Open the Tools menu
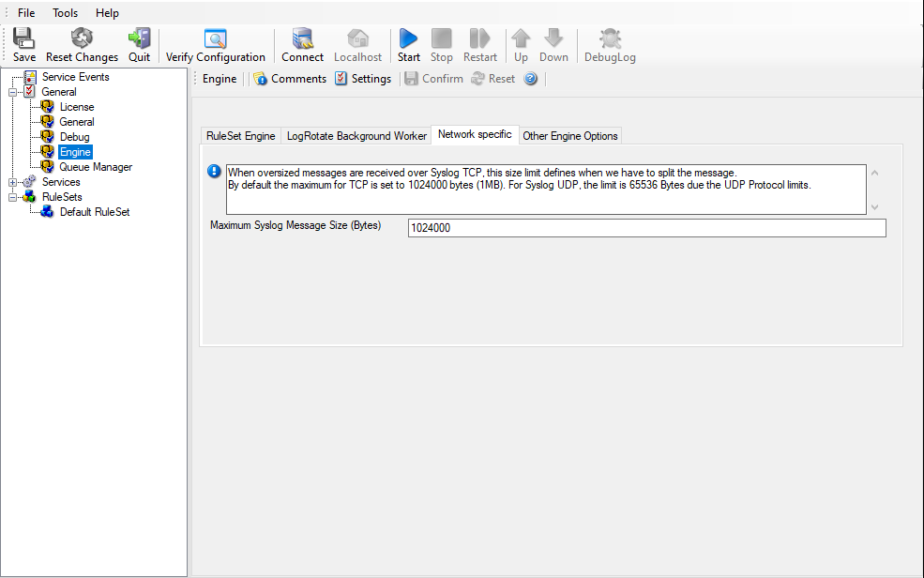 click(66, 13)
